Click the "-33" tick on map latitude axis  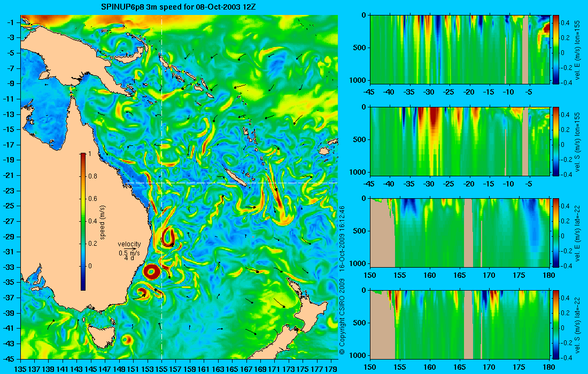click(x=9, y=267)
